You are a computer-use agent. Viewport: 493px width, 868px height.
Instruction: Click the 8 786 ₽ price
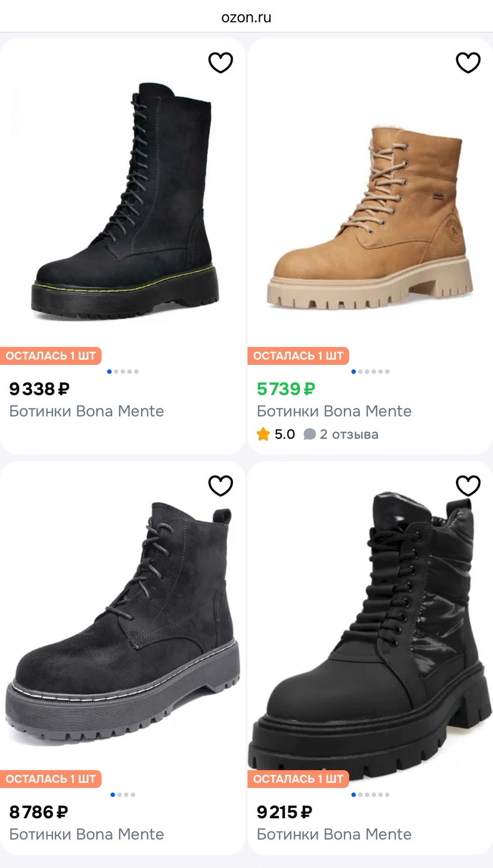tap(39, 813)
